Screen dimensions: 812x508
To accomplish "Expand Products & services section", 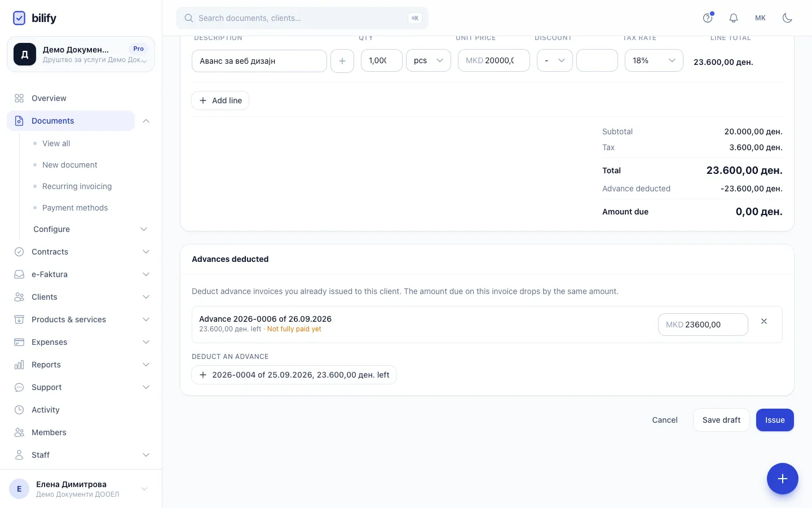I will (146, 319).
